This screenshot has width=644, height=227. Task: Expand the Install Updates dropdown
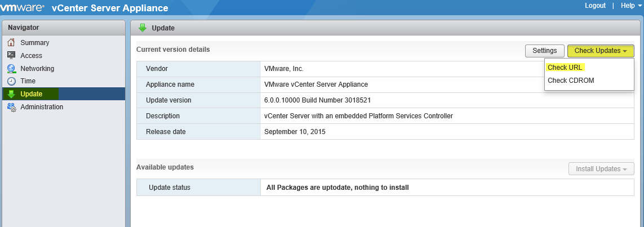[x=601, y=169]
